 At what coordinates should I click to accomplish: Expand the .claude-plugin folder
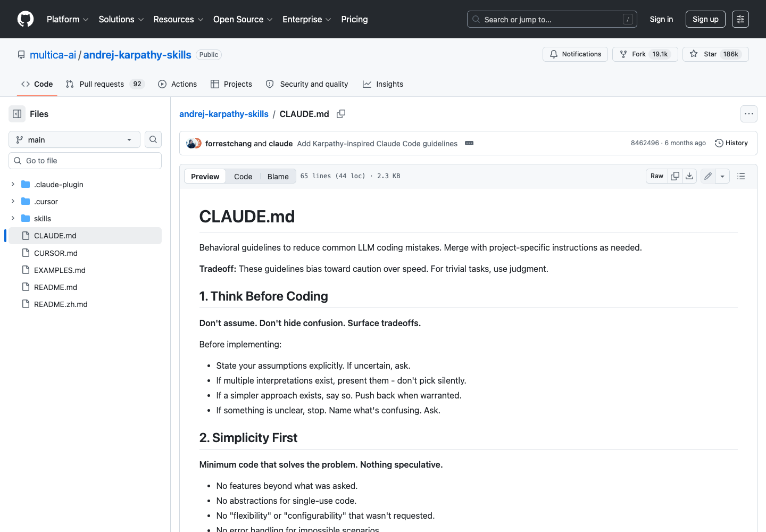pyautogui.click(x=13, y=184)
